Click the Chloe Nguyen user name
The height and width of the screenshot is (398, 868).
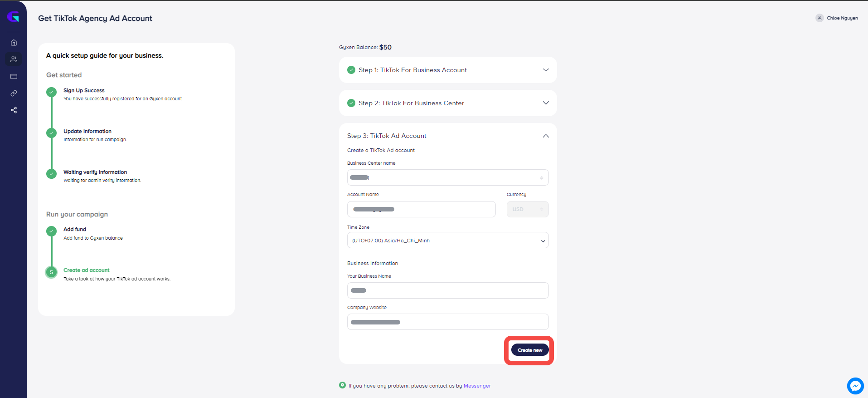coord(842,18)
